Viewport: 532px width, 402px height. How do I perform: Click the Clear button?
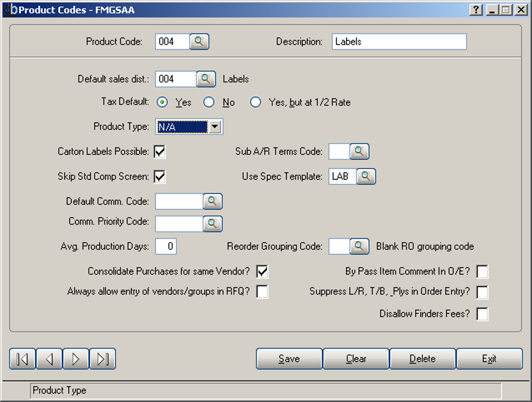point(356,359)
